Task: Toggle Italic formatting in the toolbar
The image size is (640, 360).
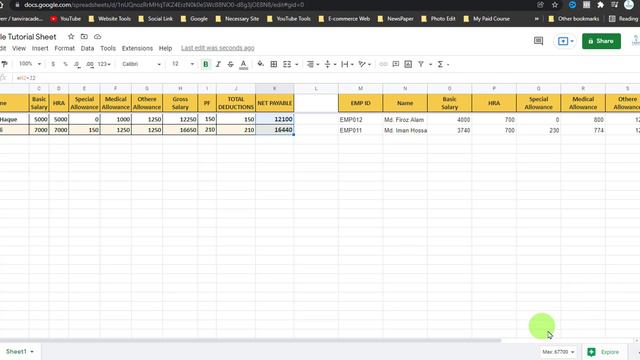Action: tap(218, 64)
